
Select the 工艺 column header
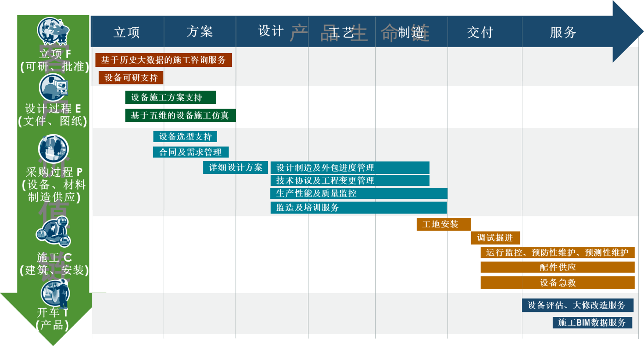342,32
